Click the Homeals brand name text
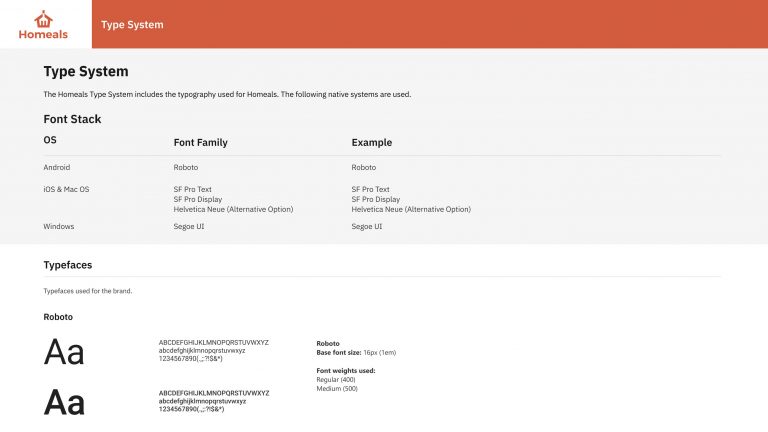Image resolution: width=768 pixels, height=432 pixels. pyautogui.click(x=43, y=34)
